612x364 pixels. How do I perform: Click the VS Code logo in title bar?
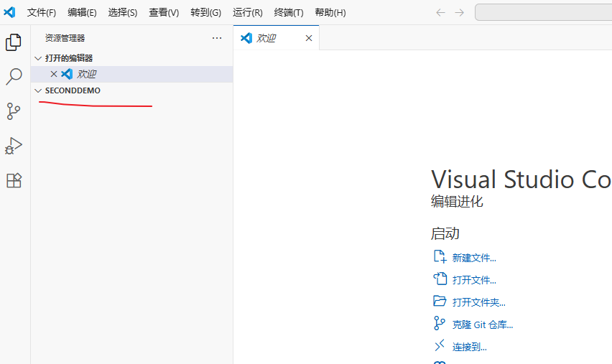9,12
